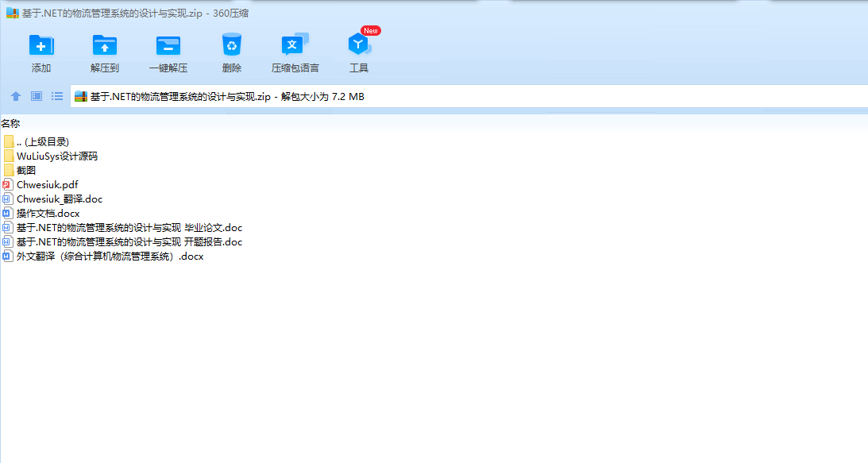The width and height of the screenshot is (868, 463).
Task: Select the "截图" folder name
Action: click(x=26, y=171)
